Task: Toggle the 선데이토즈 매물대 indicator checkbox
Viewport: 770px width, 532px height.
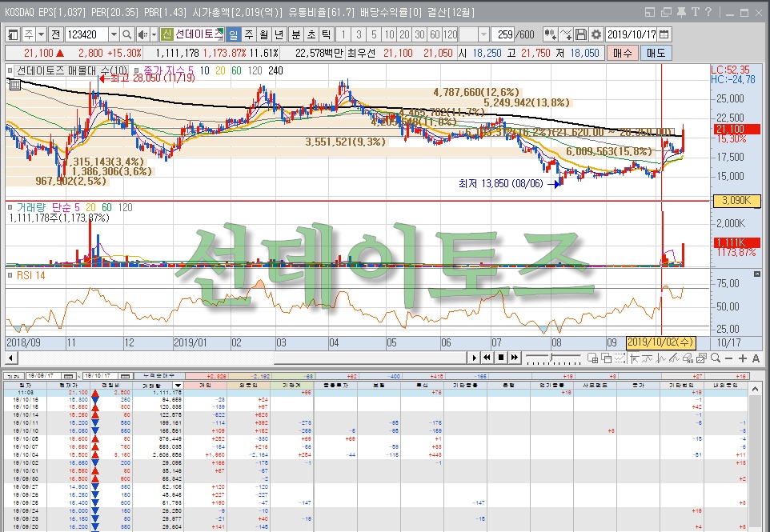Action: pos(10,70)
